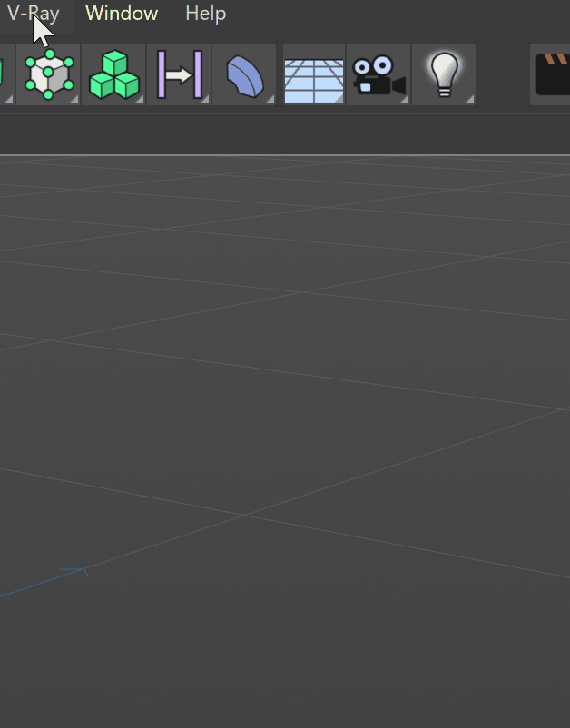
Task: Create a Camera object
Action: pyautogui.click(x=378, y=74)
